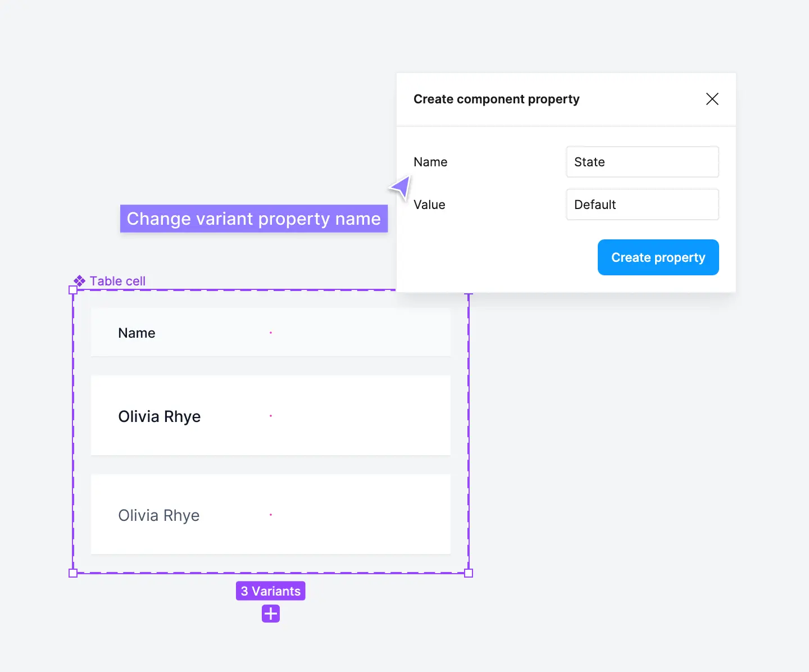
Task: Open the State name input field
Action: (x=642, y=162)
